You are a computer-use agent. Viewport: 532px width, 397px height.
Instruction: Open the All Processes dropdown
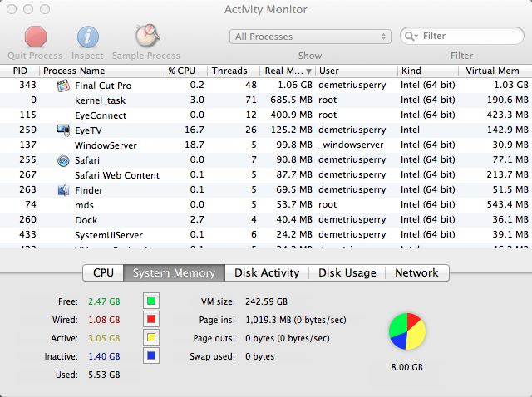310,37
